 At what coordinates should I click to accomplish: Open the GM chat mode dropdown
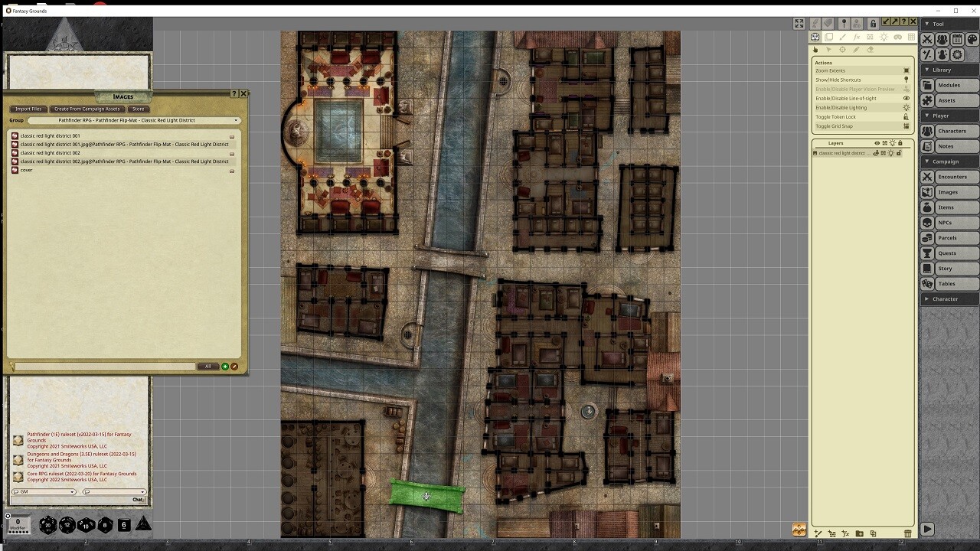point(42,491)
